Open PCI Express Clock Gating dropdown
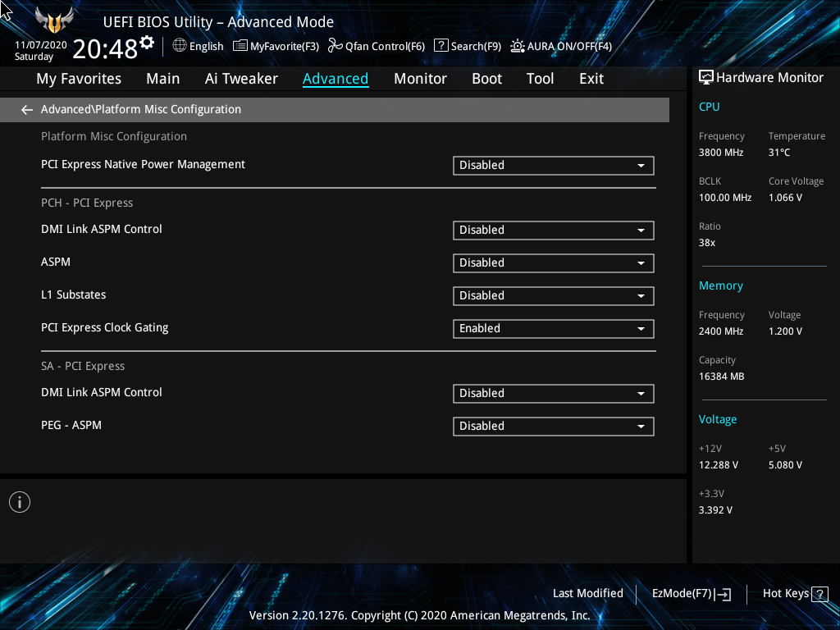Screen dimensions: 840x630 point(554,329)
